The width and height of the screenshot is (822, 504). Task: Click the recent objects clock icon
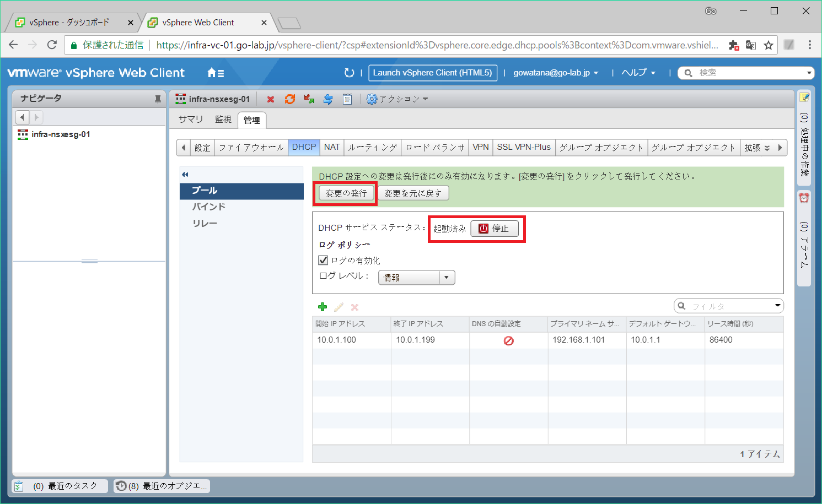pyautogui.click(x=121, y=486)
